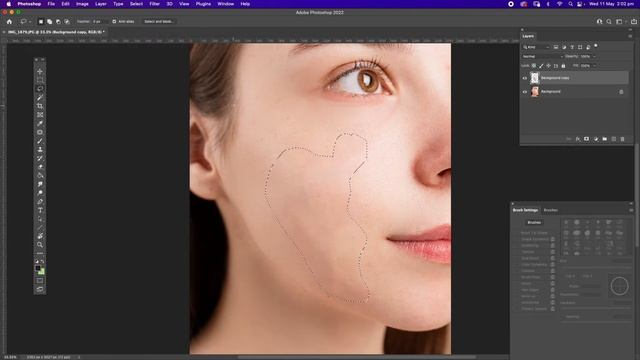Choose the New selection mode icon

click(40, 22)
